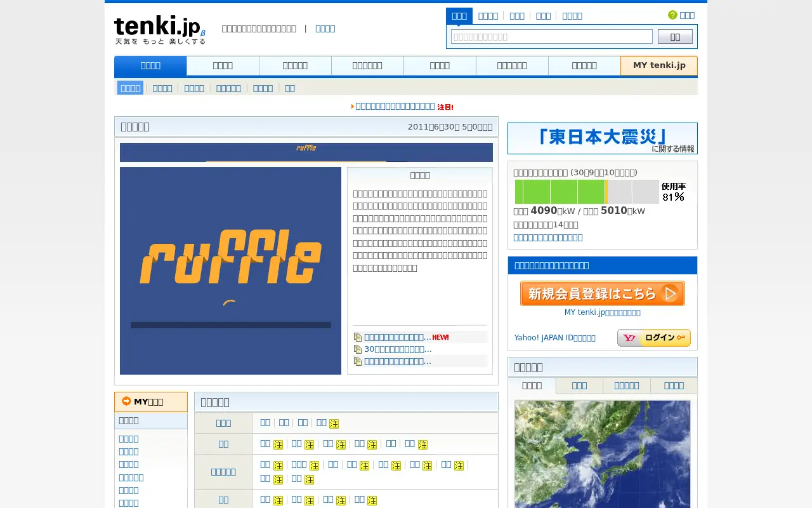Open the blue link under power usage figures
This screenshot has width=812, height=508.
[548, 237]
